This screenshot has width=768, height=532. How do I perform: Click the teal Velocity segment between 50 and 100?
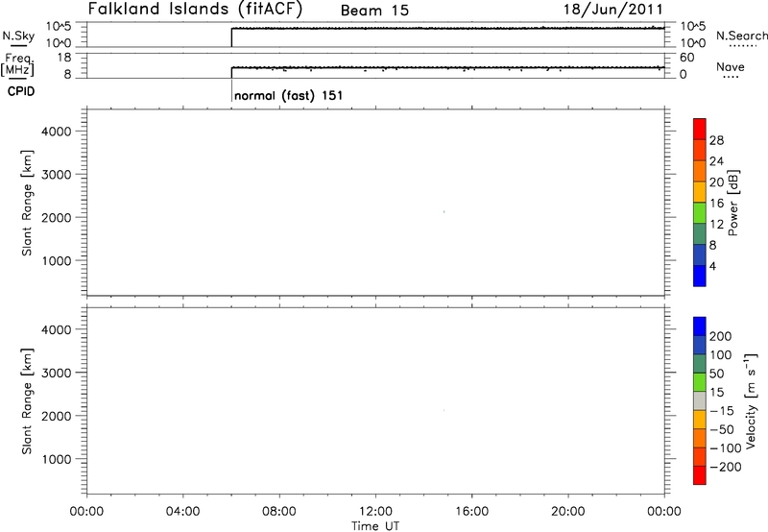tap(700, 364)
